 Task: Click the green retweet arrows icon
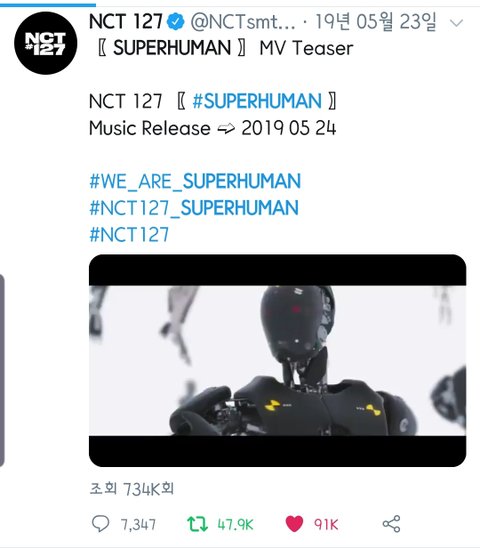point(198,524)
